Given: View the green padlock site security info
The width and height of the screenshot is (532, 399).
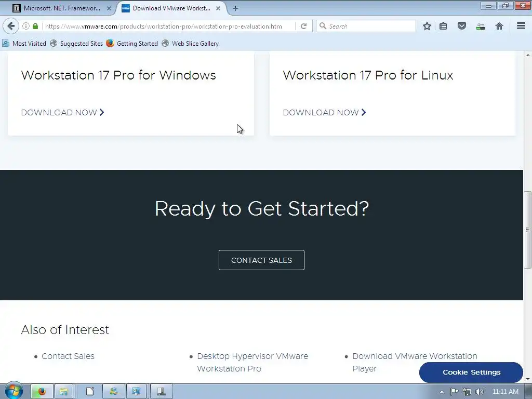Looking at the screenshot, I should (x=35, y=26).
